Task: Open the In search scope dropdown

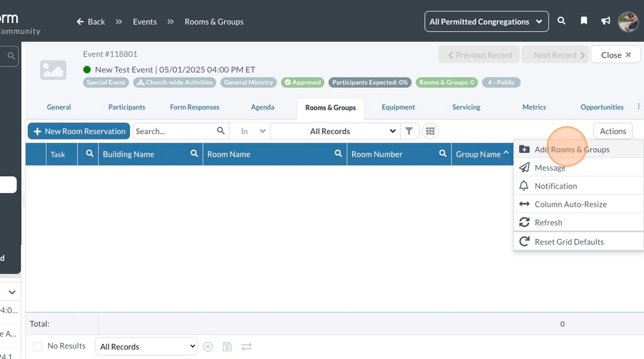Action: click(x=250, y=132)
